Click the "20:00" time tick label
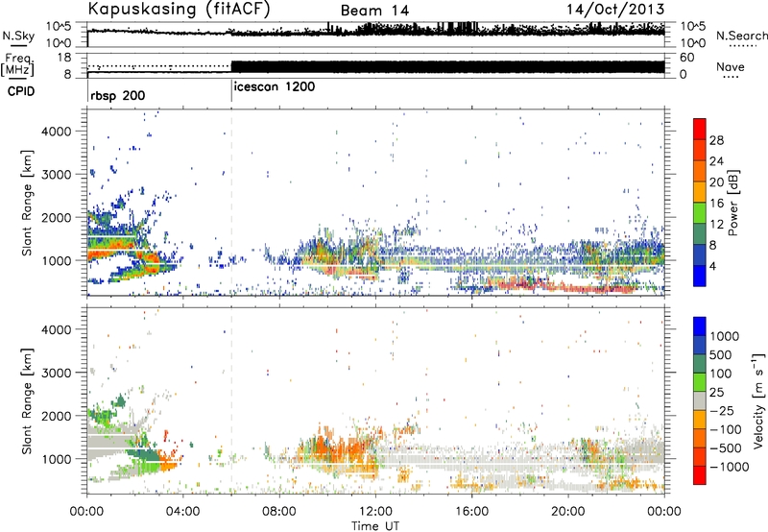Screen dimensions: 768x532 567,512
